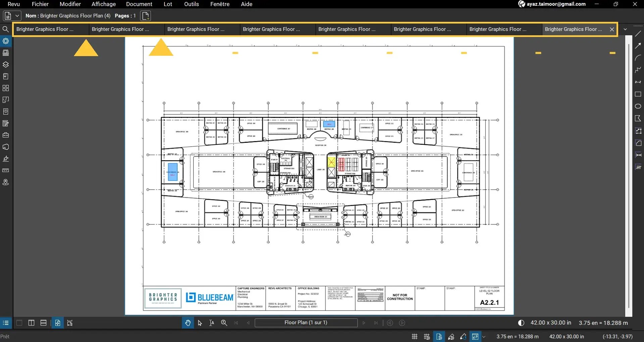Select the Arrow markup tool

[x=638, y=46]
